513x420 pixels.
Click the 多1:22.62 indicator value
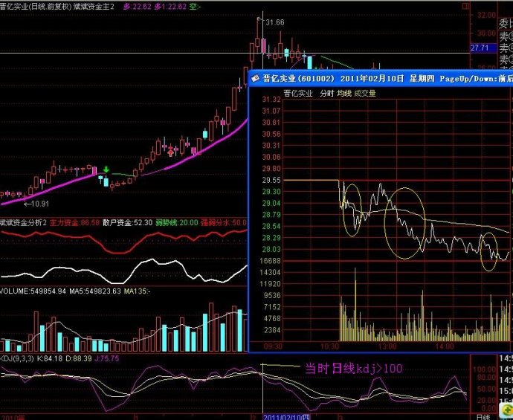tap(170, 6)
